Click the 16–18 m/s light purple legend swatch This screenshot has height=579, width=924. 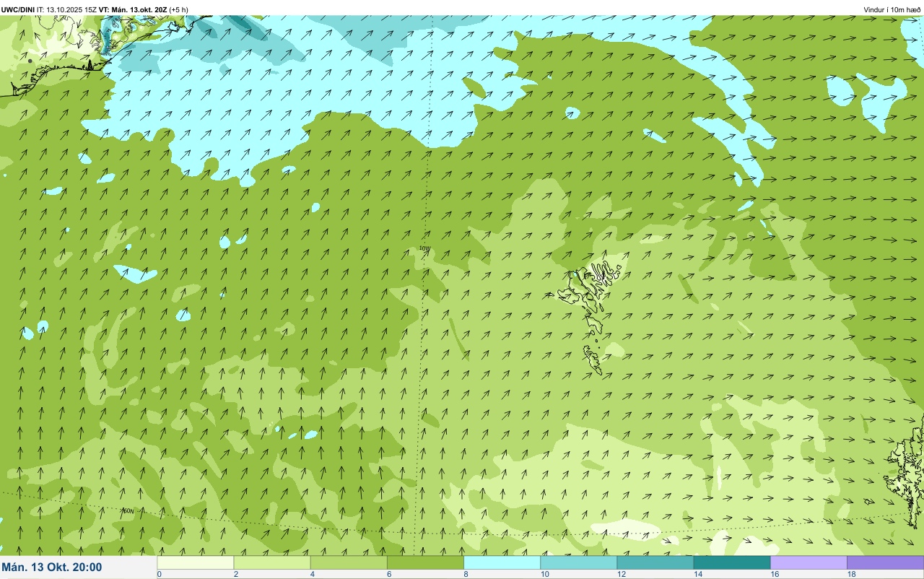coord(808,562)
